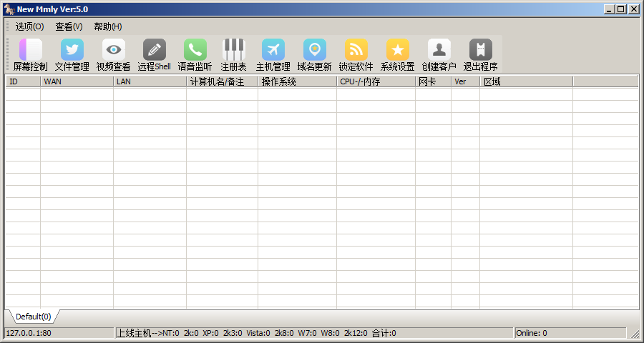This screenshot has height=343, width=644.
Task: Sort list by WAN column header
Action: [77, 81]
